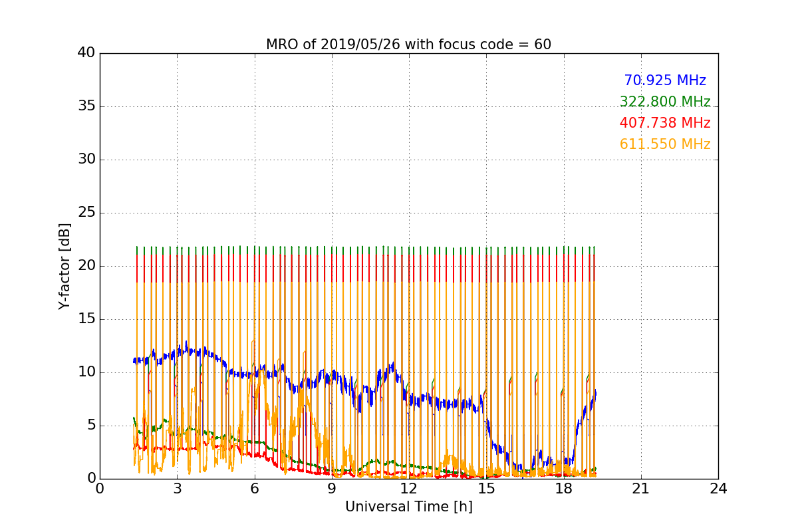Select the green 322.800 MHz legend label
This screenshot has width=798, height=532.
click(x=665, y=102)
